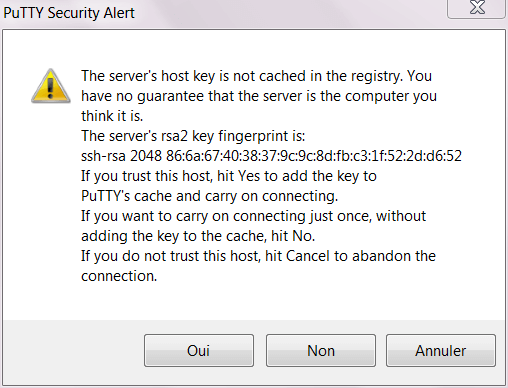Click the line 'The server's rsa2 key fingerprint is:'
Image resolution: width=508 pixels, height=388 pixels.
click(x=193, y=136)
